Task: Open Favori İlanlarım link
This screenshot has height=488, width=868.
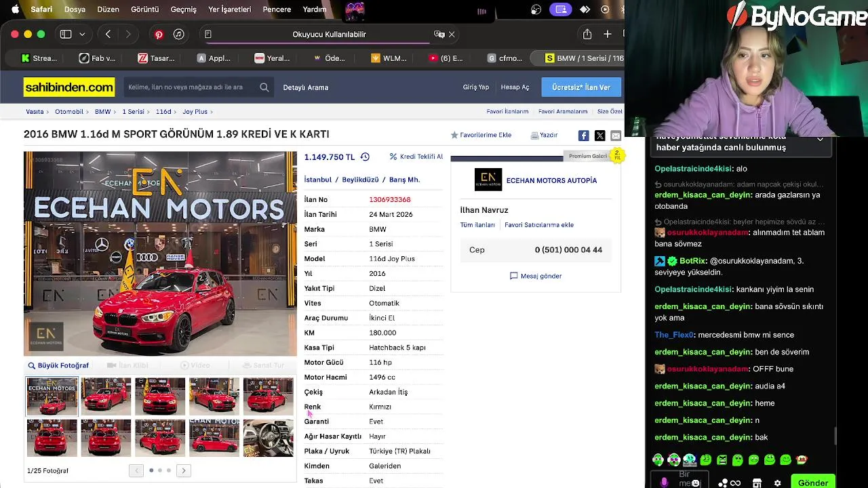Action: [x=507, y=112]
